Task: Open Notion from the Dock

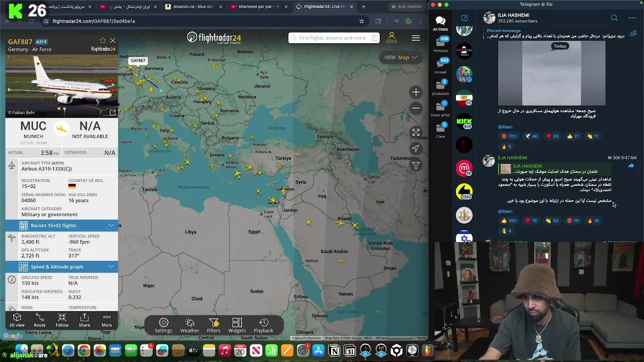Action: tap(334, 350)
